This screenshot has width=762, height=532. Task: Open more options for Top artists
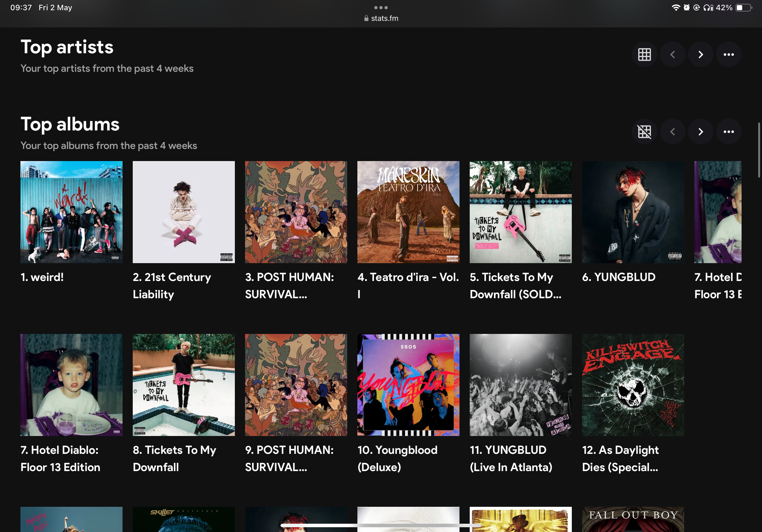(728, 55)
